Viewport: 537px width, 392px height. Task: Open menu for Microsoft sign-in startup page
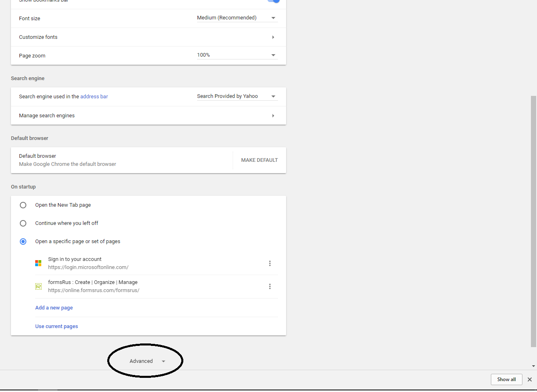[x=270, y=263]
